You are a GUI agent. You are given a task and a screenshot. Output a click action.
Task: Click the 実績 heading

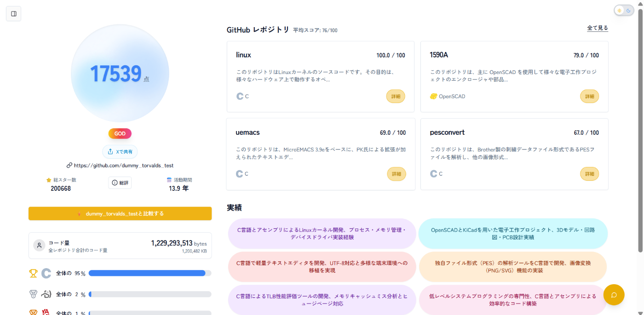(234, 207)
